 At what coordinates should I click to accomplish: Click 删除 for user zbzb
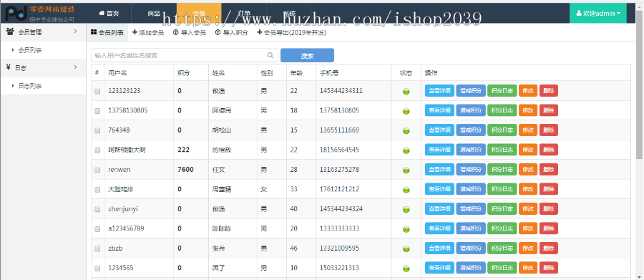pyautogui.click(x=549, y=248)
